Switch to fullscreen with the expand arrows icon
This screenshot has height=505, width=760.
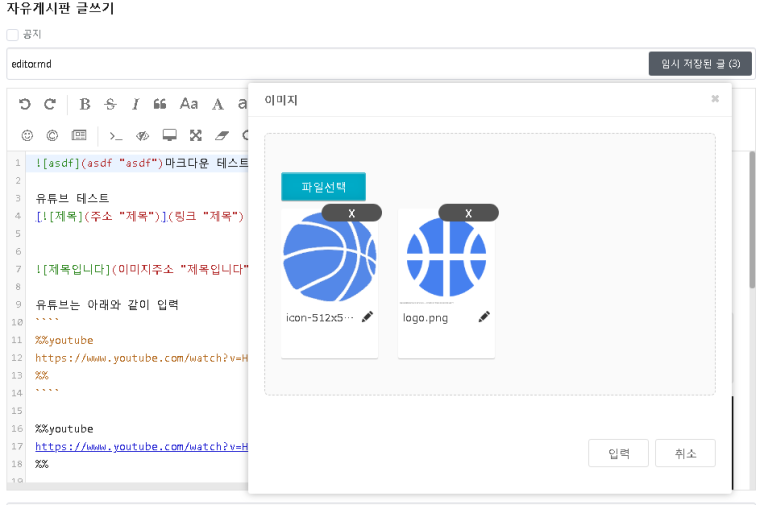click(x=196, y=135)
